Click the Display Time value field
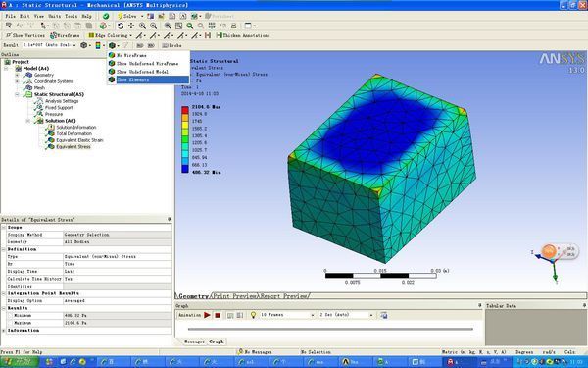 coord(117,271)
